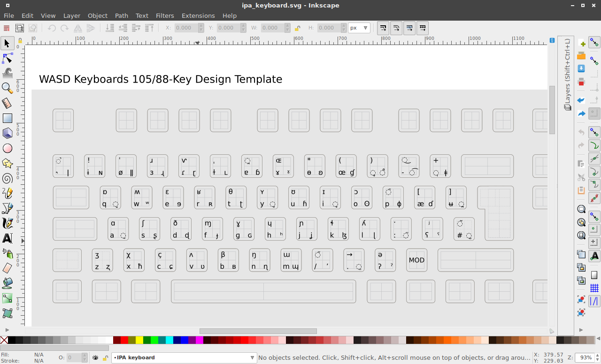Select the Zoom magnifier tool
This screenshot has height=364, width=601.
(7, 88)
